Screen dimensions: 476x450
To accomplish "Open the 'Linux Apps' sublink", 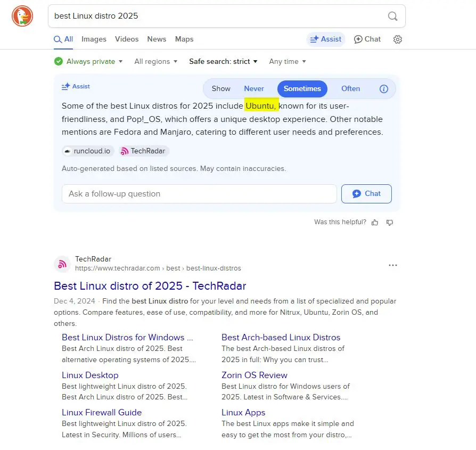I will point(243,412).
